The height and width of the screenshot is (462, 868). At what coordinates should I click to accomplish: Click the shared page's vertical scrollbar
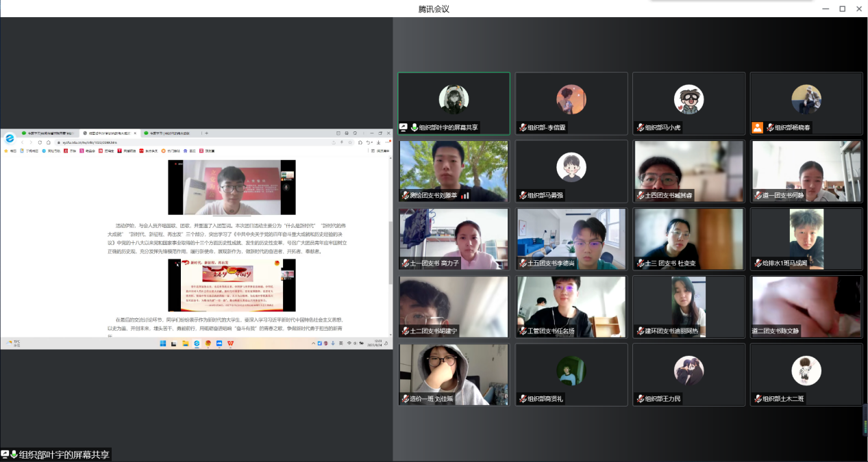[x=390, y=253]
